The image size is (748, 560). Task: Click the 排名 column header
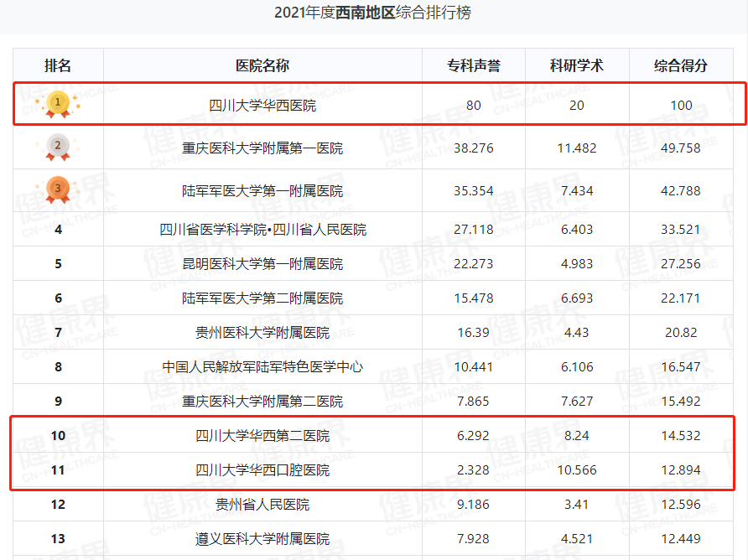pyautogui.click(x=58, y=65)
